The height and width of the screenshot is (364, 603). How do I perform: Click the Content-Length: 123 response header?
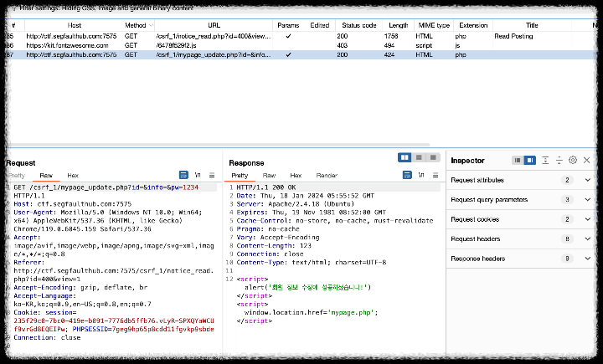pyautogui.click(x=274, y=246)
